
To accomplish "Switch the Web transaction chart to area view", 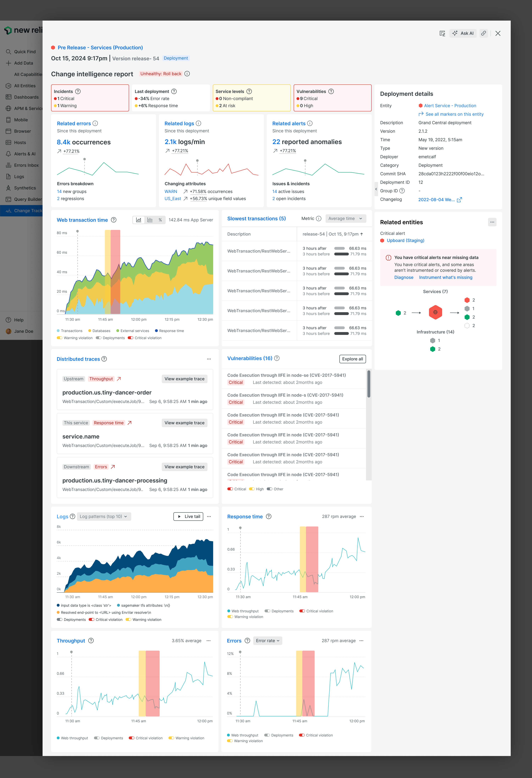I will point(138,220).
